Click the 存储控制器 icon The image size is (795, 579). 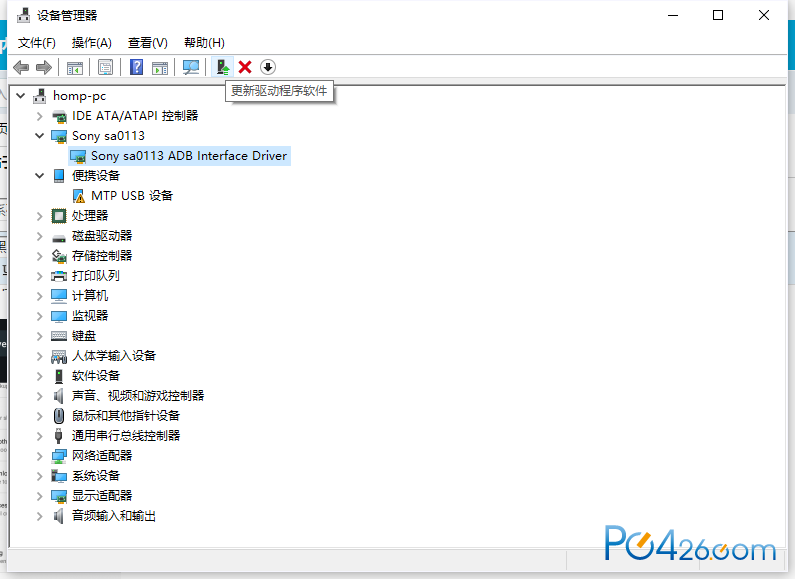click(x=59, y=256)
